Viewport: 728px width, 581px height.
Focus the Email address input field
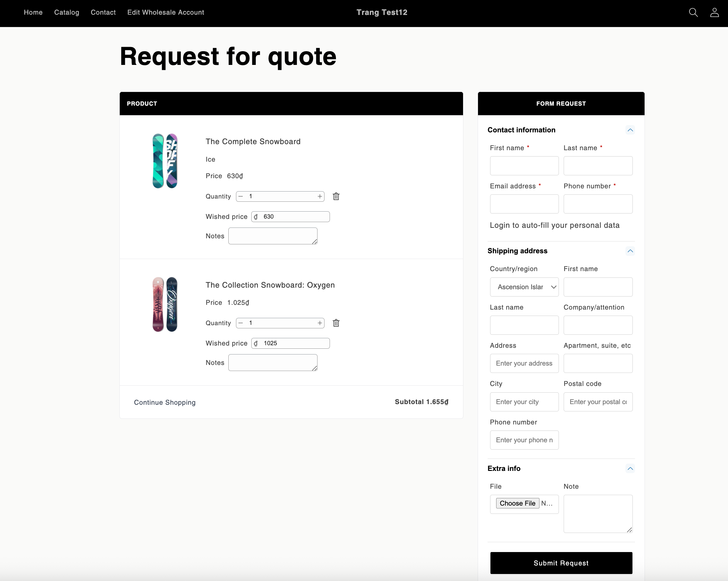click(524, 204)
